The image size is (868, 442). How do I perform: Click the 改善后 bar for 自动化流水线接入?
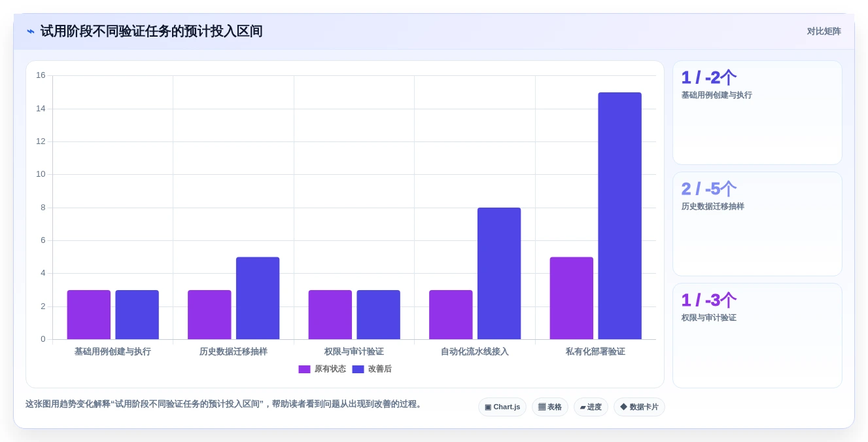(499, 274)
